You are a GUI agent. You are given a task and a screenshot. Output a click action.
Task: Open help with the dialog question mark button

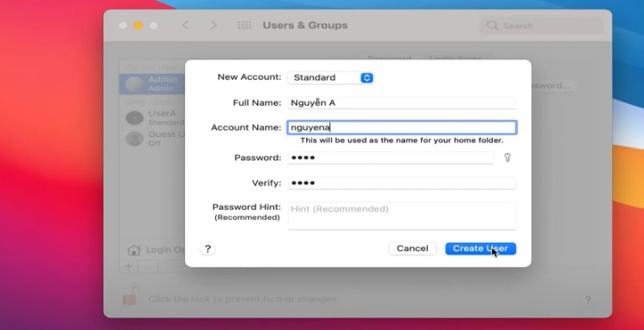[208, 249]
